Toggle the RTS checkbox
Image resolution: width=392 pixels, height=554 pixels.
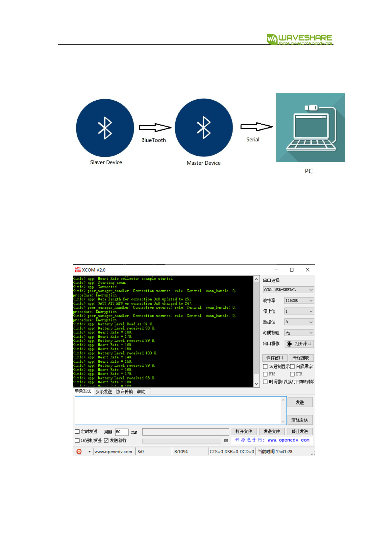point(265,374)
